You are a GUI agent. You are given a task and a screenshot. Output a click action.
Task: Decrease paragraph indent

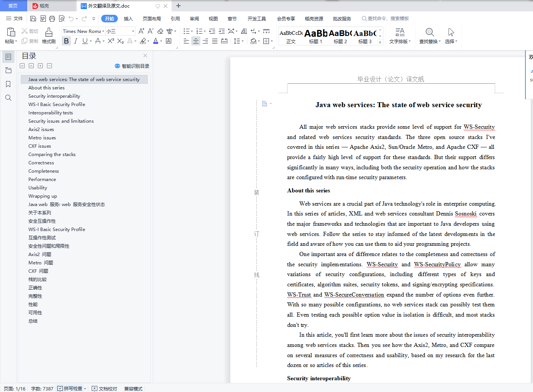(212, 31)
